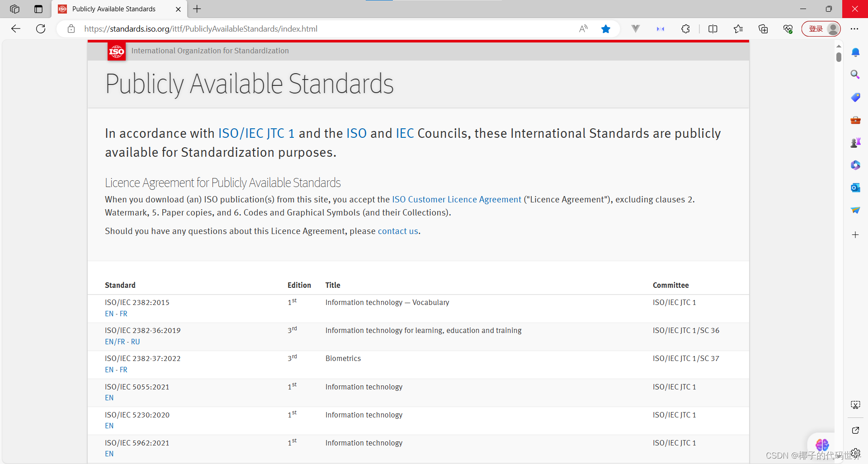Open browser extensions puzzle icon

tap(685, 29)
